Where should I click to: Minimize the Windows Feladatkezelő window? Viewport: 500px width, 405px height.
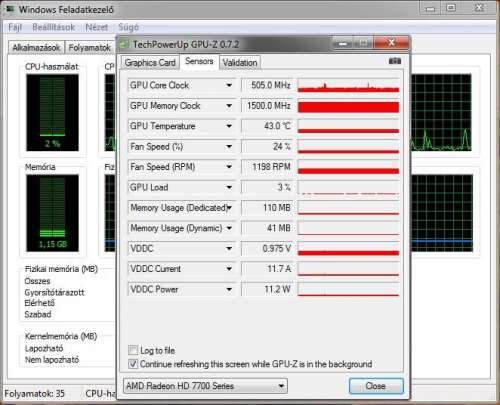[x=430, y=8]
